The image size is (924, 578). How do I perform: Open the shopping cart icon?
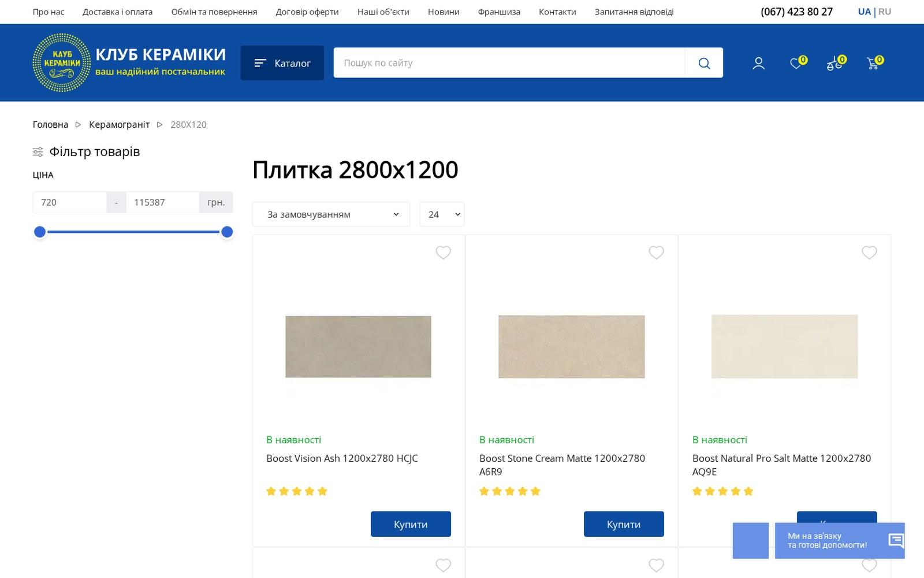[x=874, y=62]
